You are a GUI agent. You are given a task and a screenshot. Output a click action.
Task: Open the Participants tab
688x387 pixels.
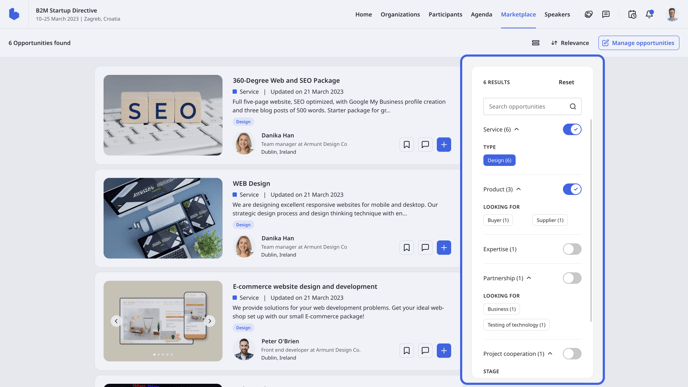(x=445, y=14)
